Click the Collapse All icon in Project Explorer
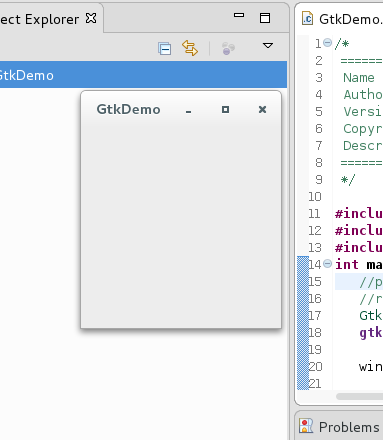The height and width of the screenshot is (440, 383). click(164, 49)
